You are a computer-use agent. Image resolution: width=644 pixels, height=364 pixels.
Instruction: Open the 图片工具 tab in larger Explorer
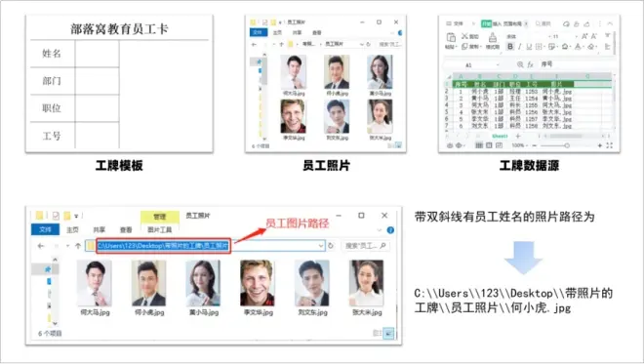[160, 229]
